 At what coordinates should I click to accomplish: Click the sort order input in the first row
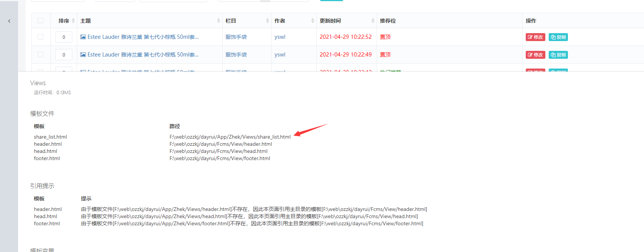(64, 37)
